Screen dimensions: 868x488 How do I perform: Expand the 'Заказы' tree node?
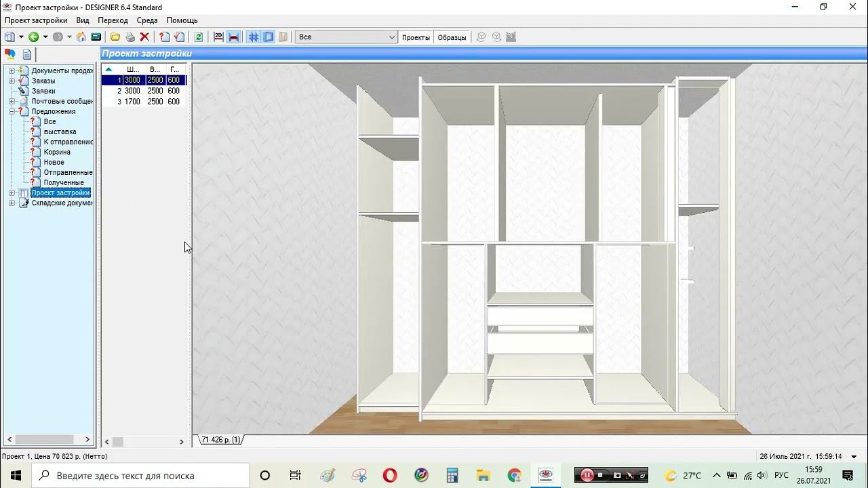(12, 81)
